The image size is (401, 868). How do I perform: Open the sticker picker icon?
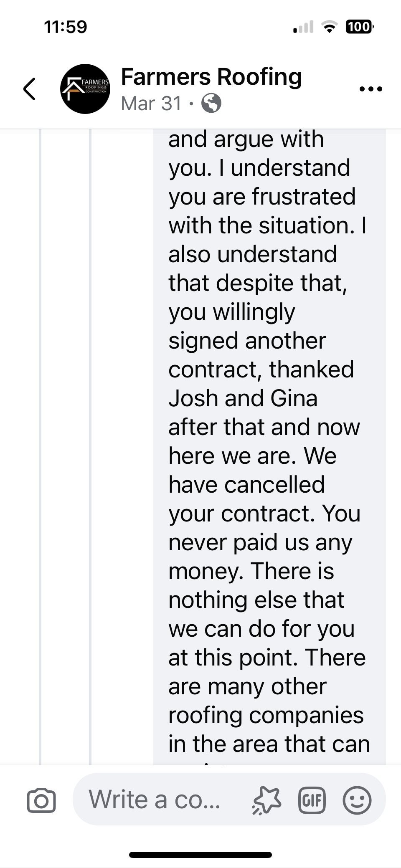[266, 800]
